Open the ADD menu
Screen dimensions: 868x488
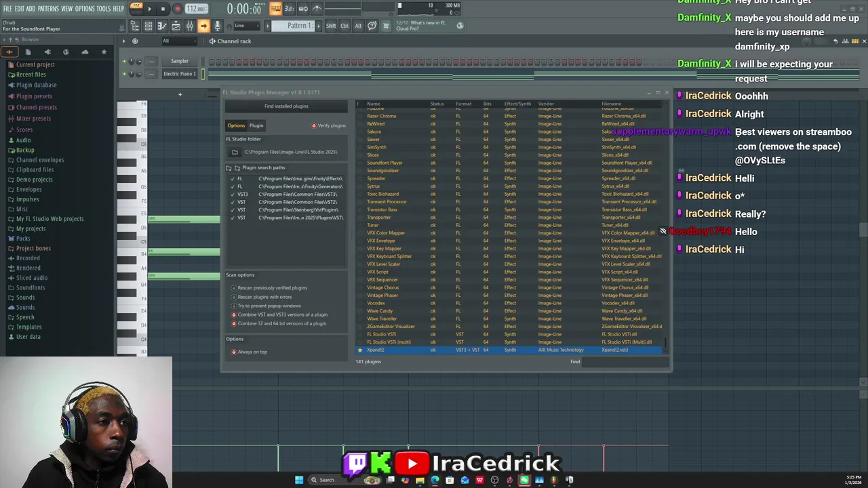coord(31,9)
